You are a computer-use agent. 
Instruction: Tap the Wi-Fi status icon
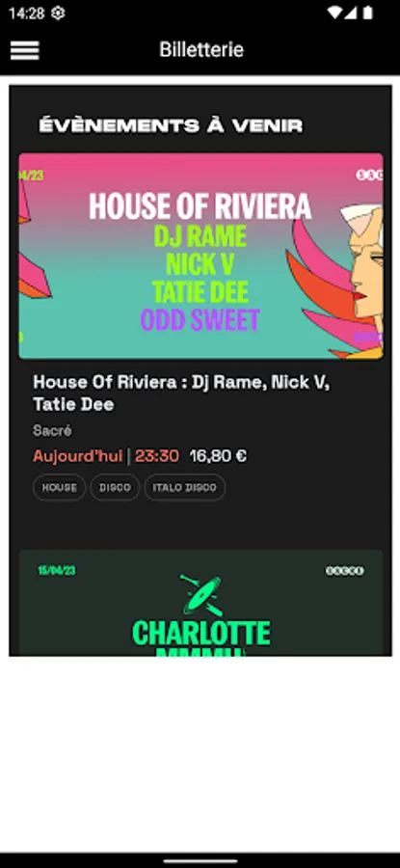[334, 14]
